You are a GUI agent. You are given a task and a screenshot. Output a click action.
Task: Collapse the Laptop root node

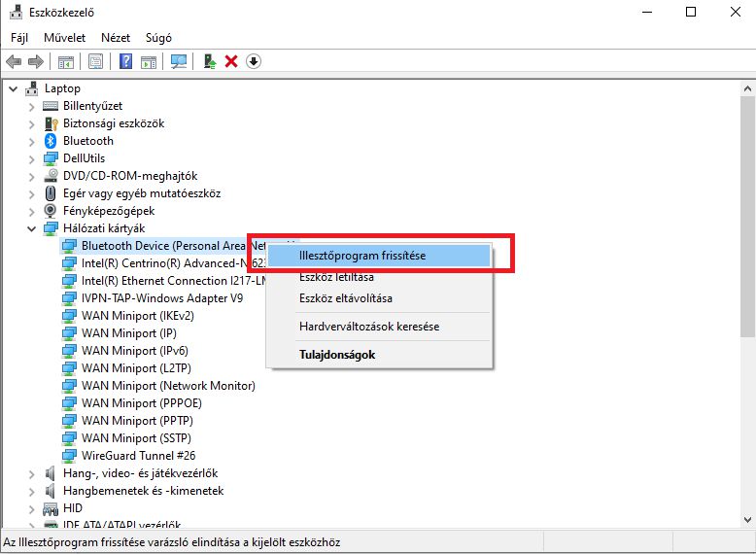14,88
